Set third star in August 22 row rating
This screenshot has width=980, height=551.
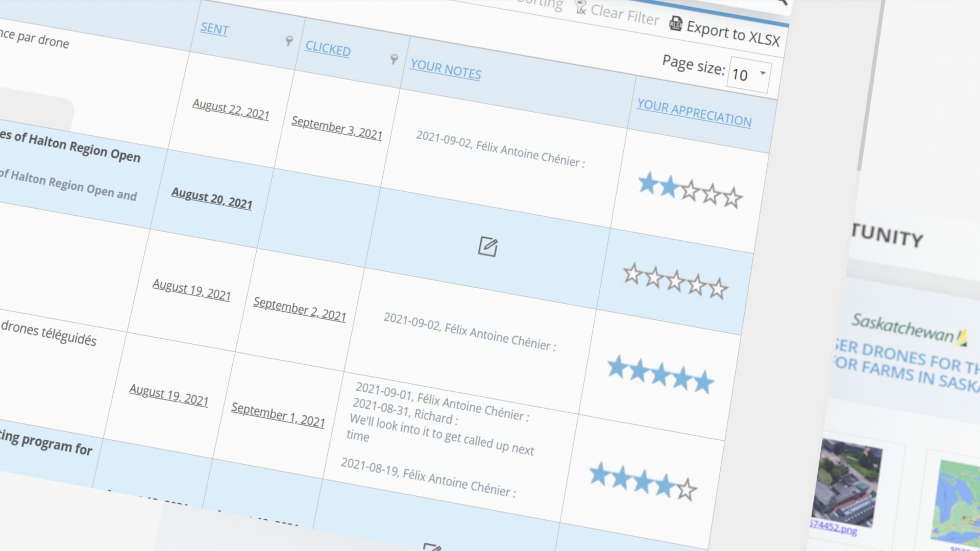(x=690, y=190)
